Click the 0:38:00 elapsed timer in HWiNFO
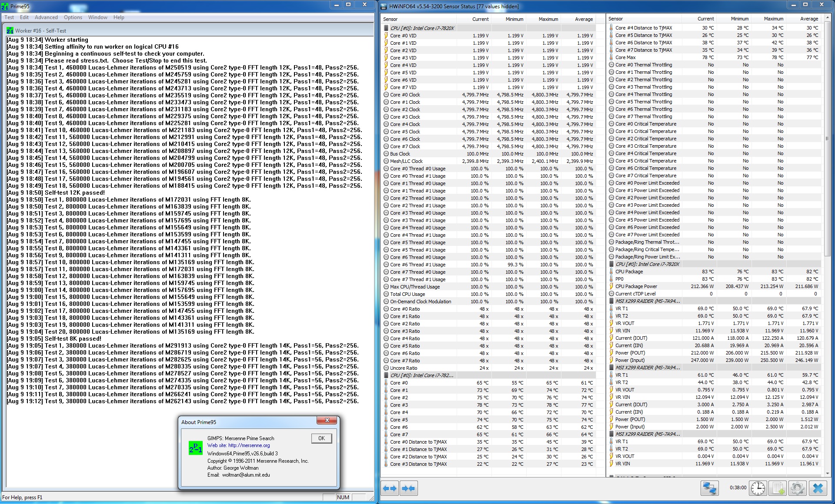This screenshot has width=835, height=504. [738, 487]
